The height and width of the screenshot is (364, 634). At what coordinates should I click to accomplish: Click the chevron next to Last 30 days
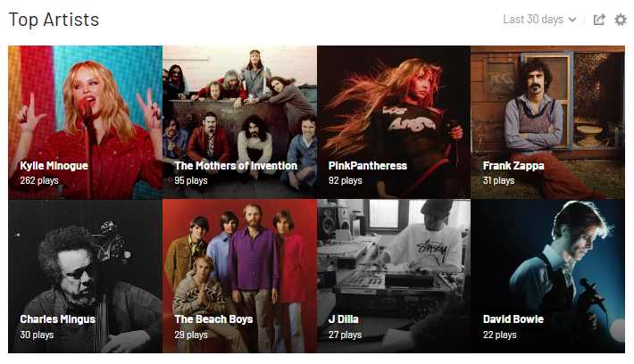(x=572, y=20)
